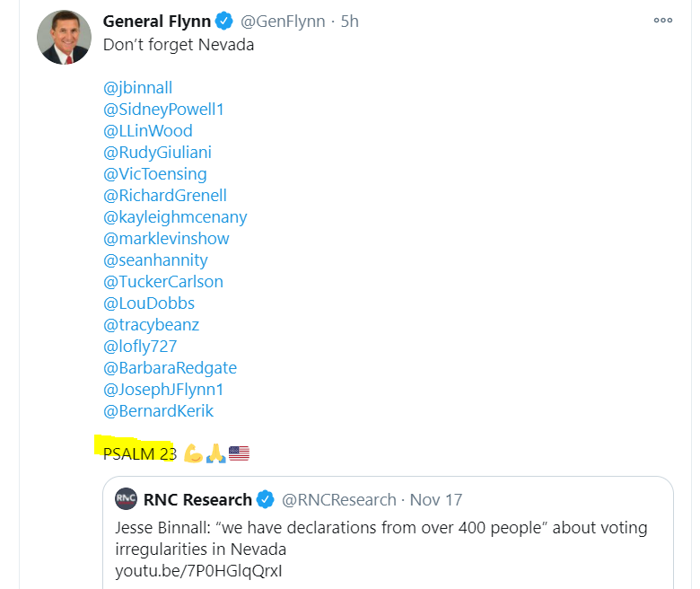Click the RNC Research display name
The image size is (700, 589).
tap(197, 500)
